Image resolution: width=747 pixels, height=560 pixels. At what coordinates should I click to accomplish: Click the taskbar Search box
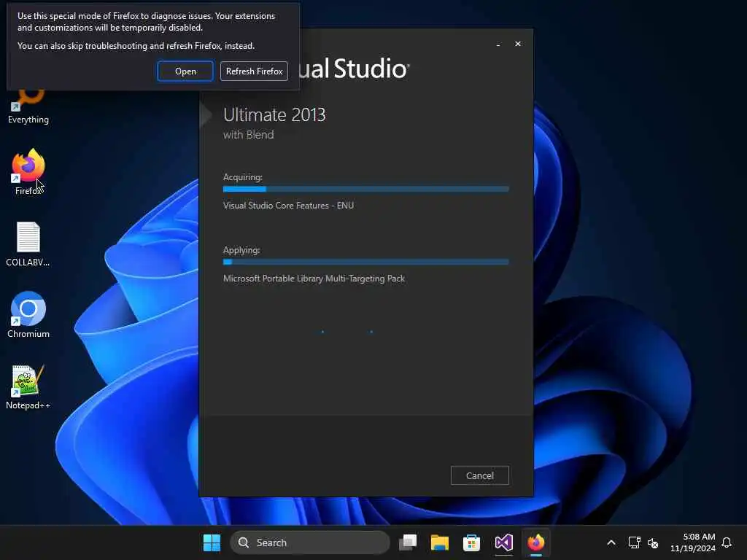pos(309,542)
